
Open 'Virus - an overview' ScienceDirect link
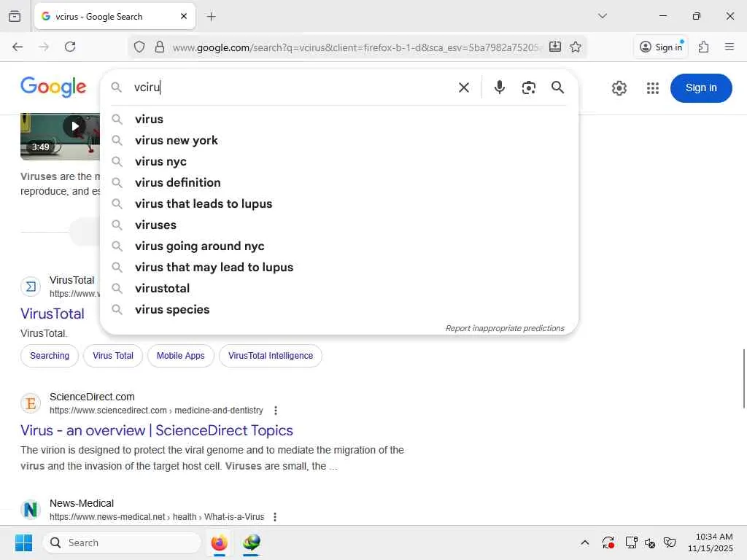click(x=157, y=430)
